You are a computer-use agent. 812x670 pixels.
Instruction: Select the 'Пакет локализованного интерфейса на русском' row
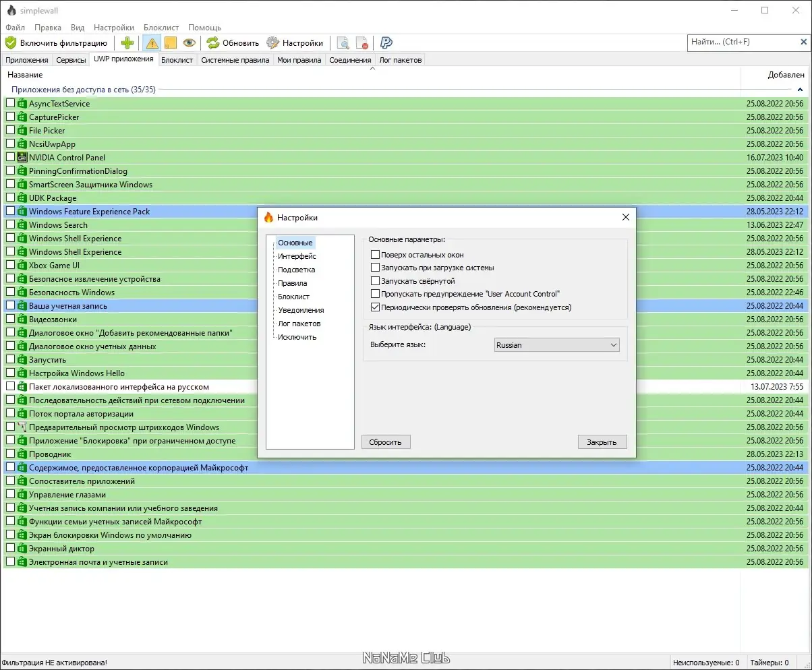[x=406, y=386]
